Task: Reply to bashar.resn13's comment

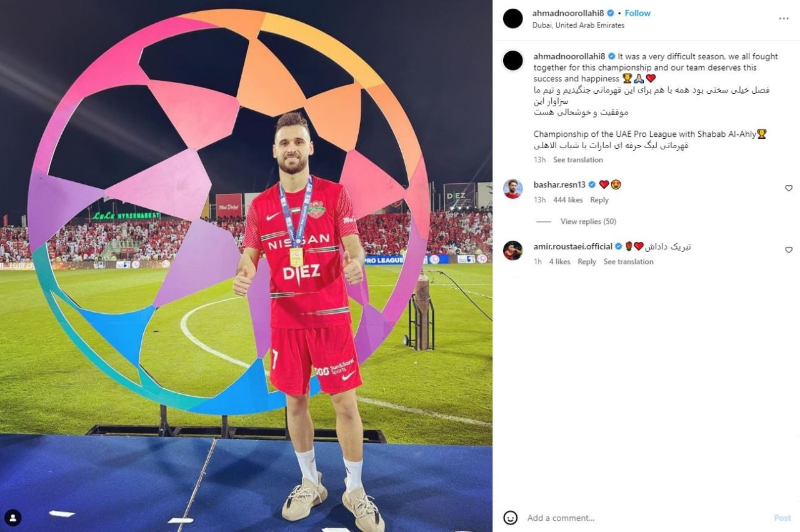Action: 599,200
